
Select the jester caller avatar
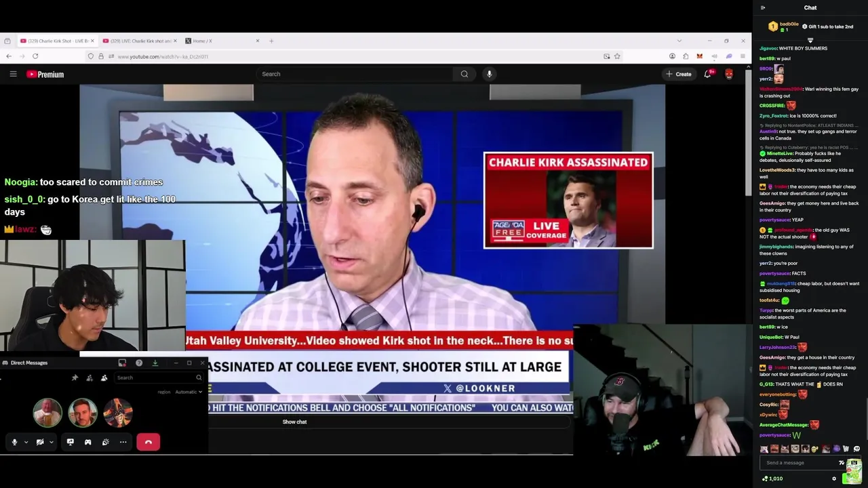(118, 413)
